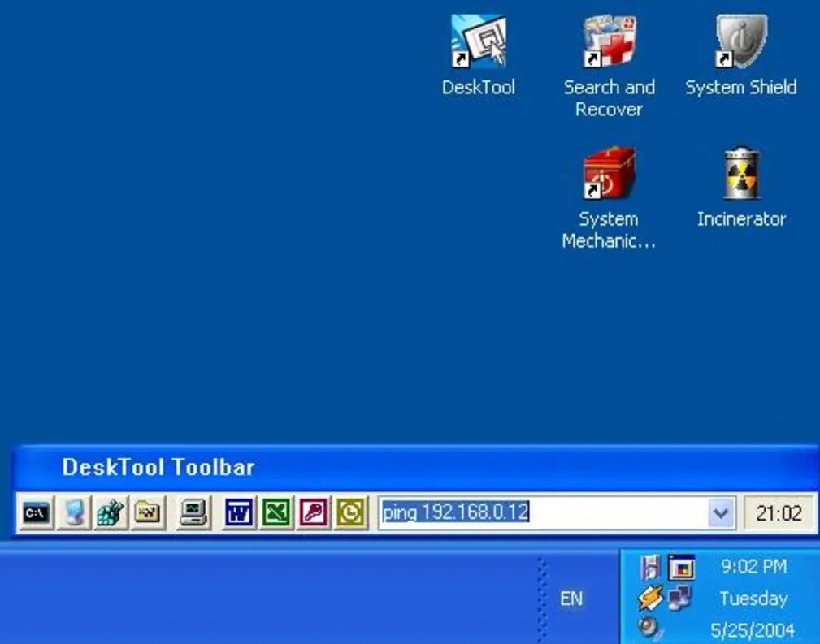Click the olive clock toolbar icon
The image size is (820, 644).
[x=350, y=513]
